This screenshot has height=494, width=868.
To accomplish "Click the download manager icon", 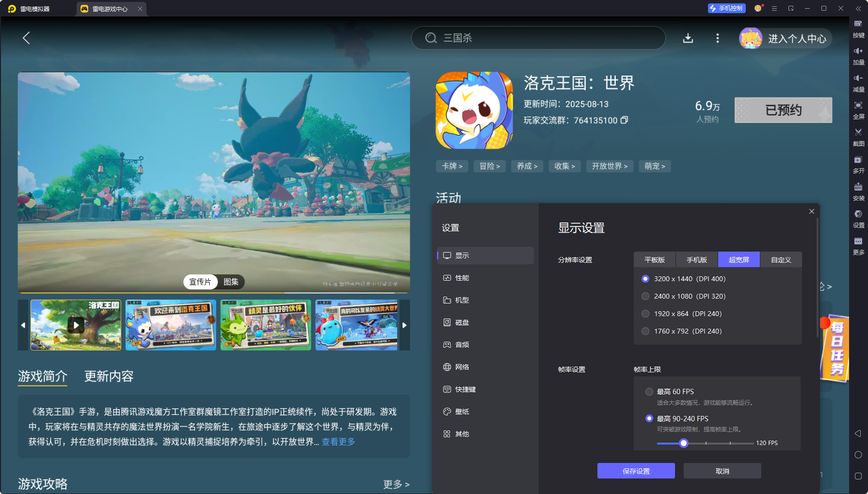I will tap(688, 38).
